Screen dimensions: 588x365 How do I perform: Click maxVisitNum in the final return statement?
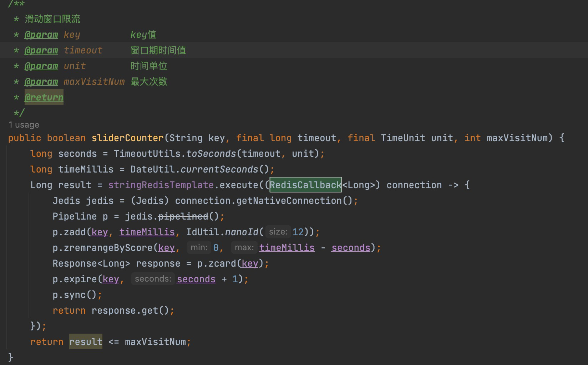pyautogui.click(x=155, y=342)
